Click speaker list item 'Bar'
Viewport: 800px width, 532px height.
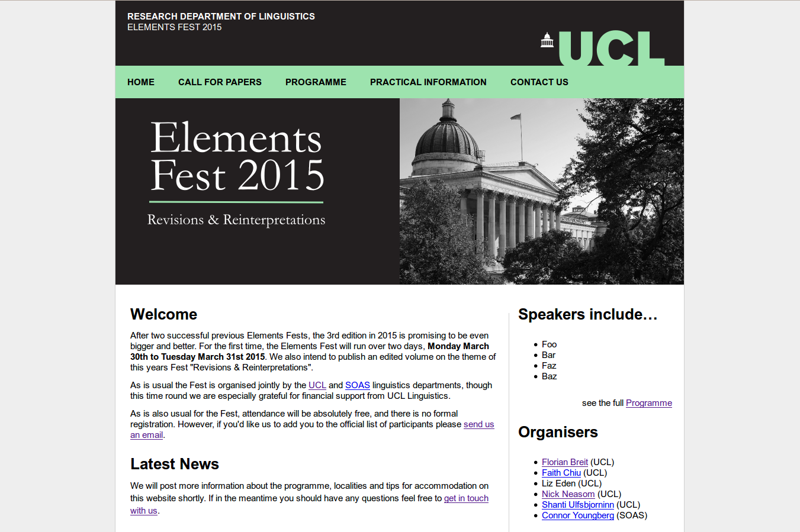[548, 355]
